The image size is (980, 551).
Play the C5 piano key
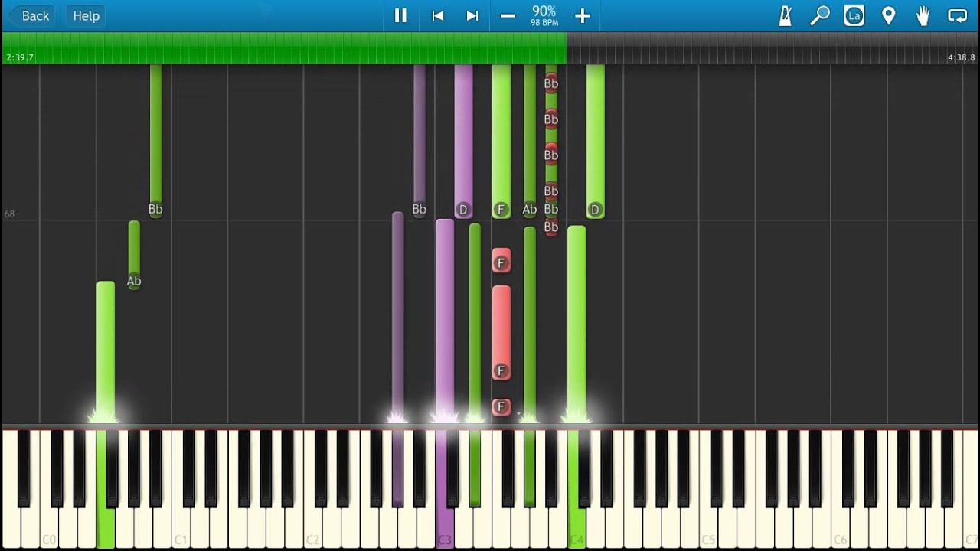click(x=708, y=528)
